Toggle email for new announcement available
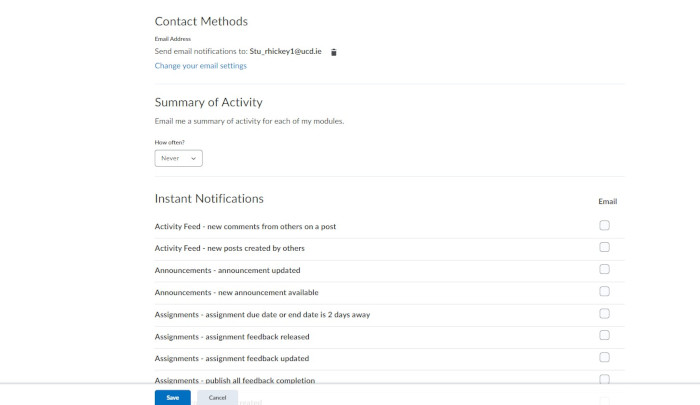 (604, 292)
